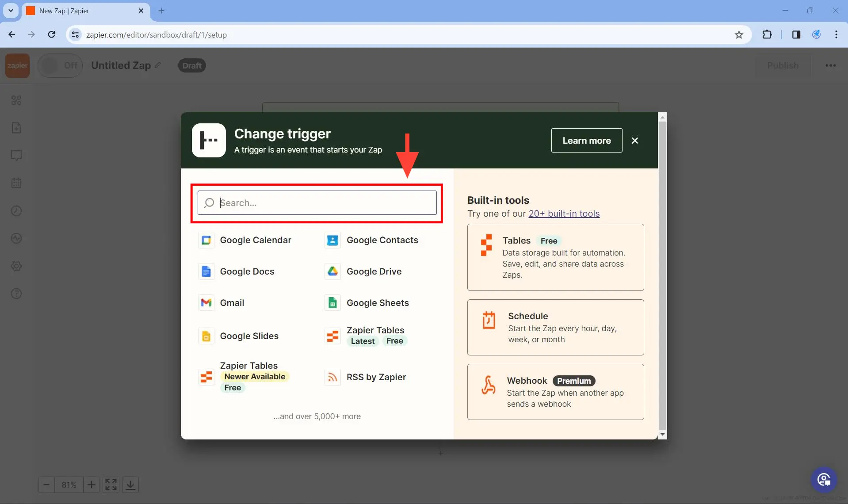The height and width of the screenshot is (504, 848).
Task: Toggle the Zap On/Off switch
Action: [x=60, y=65]
